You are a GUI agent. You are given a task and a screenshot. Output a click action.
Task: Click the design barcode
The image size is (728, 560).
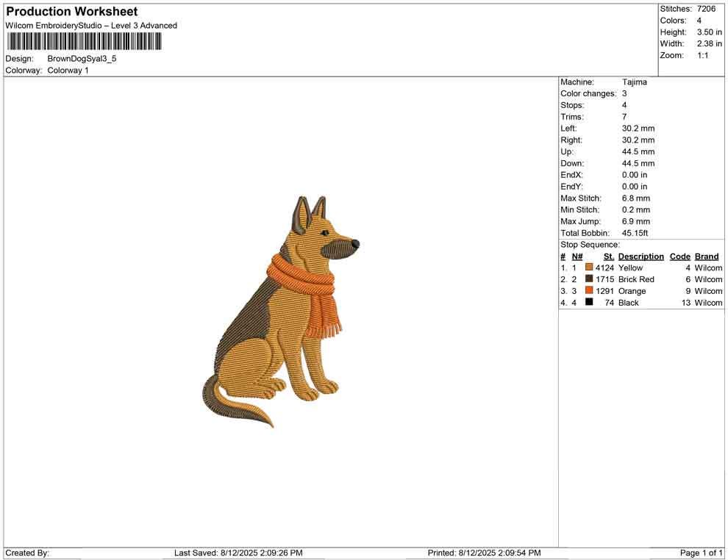point(83,42)
